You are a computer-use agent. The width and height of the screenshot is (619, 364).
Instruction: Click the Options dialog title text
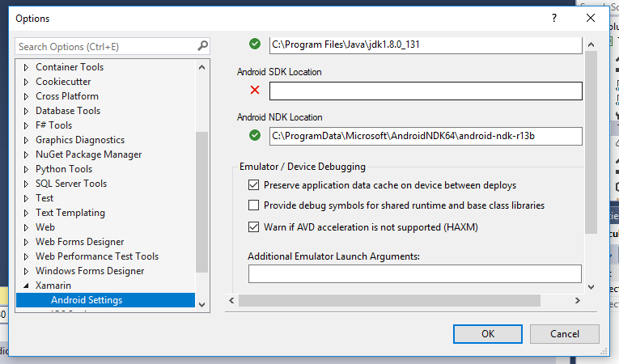32,19
